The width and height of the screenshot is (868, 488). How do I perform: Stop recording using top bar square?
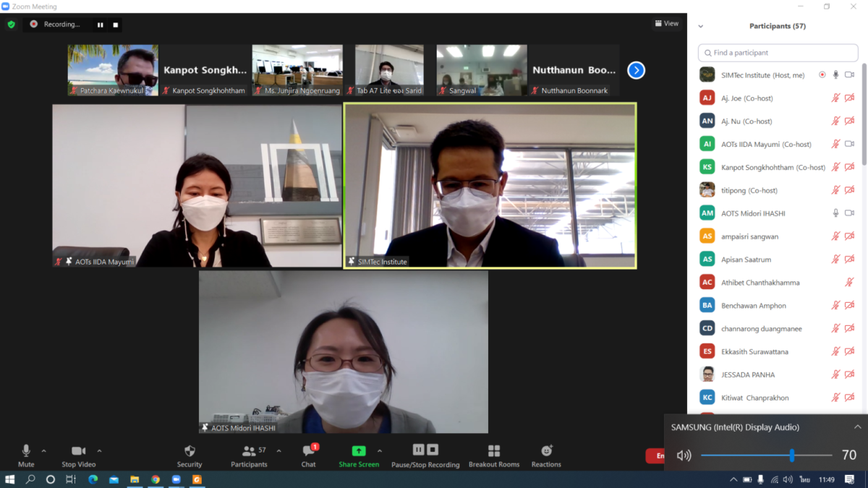(x=115, y=25)
